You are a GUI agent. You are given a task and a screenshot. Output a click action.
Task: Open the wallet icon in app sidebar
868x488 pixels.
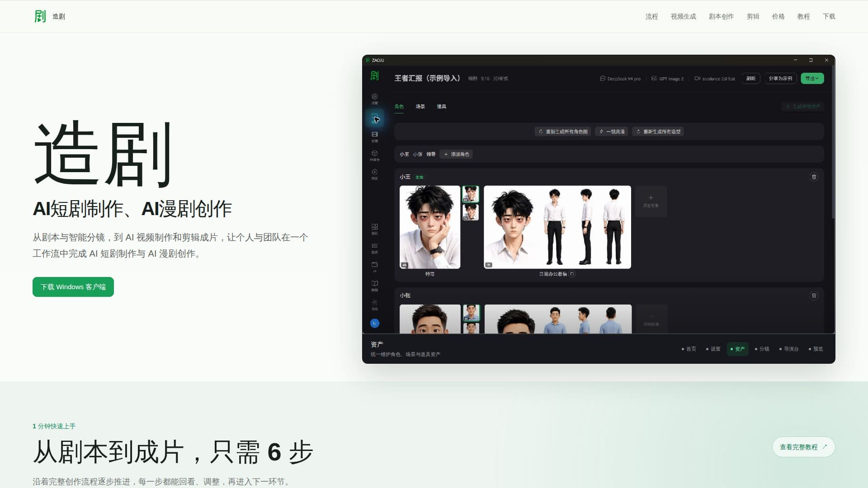(375, 267)
